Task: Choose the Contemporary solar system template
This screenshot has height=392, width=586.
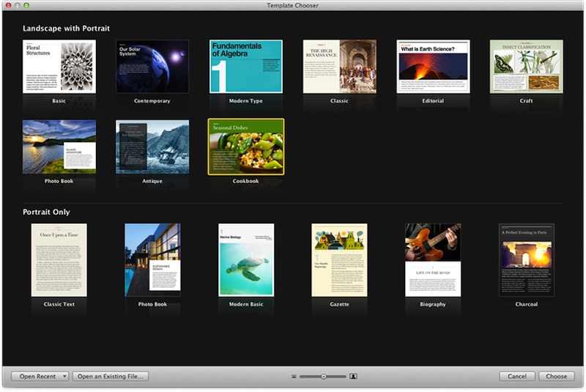Action: pyautogui.click(x=152, y=67)
